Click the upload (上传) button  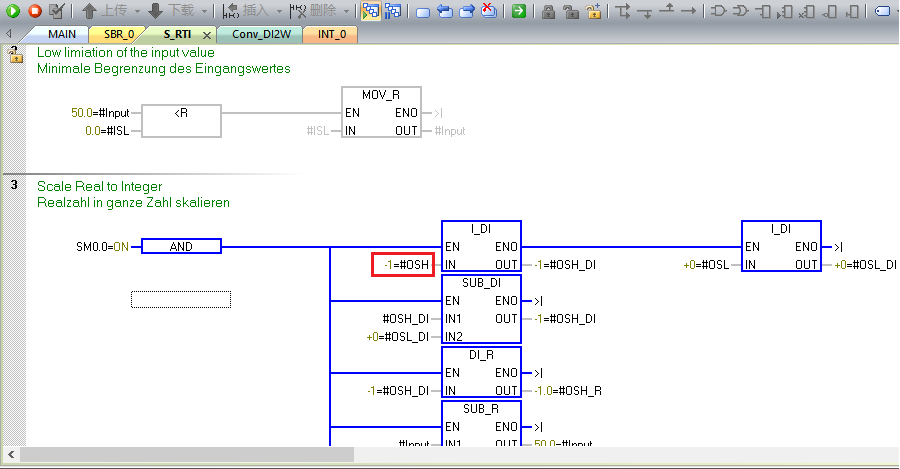tap(104, 11)
